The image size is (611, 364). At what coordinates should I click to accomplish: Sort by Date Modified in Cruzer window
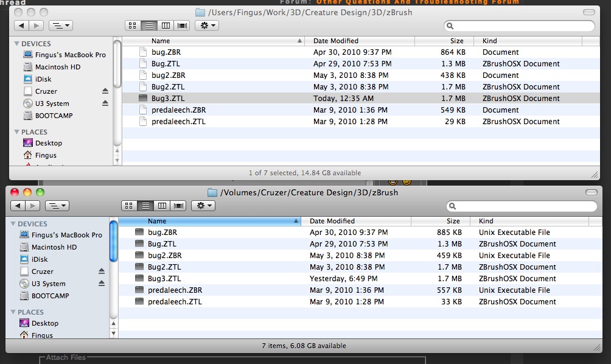click(x=355, y=221)
